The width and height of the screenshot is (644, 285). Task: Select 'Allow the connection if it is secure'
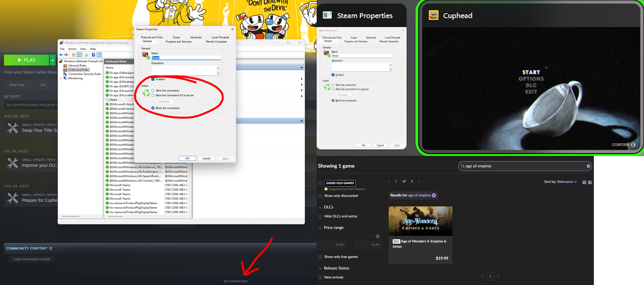click(153, 95)
